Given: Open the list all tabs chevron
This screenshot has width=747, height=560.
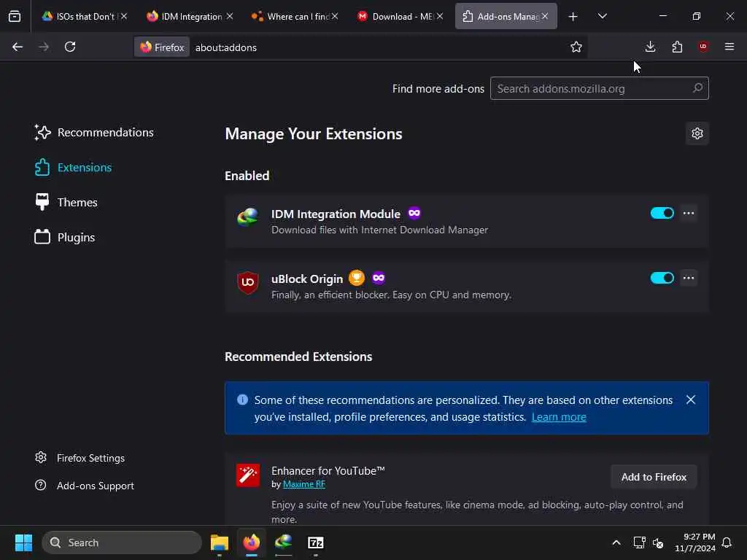Looking at the screenshot, I should (602, 17).
